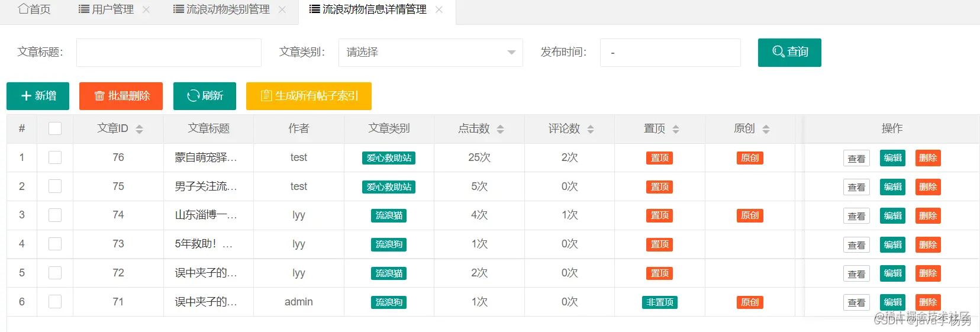
Task: Edit article 72 with 编辑
Action: 892,273
